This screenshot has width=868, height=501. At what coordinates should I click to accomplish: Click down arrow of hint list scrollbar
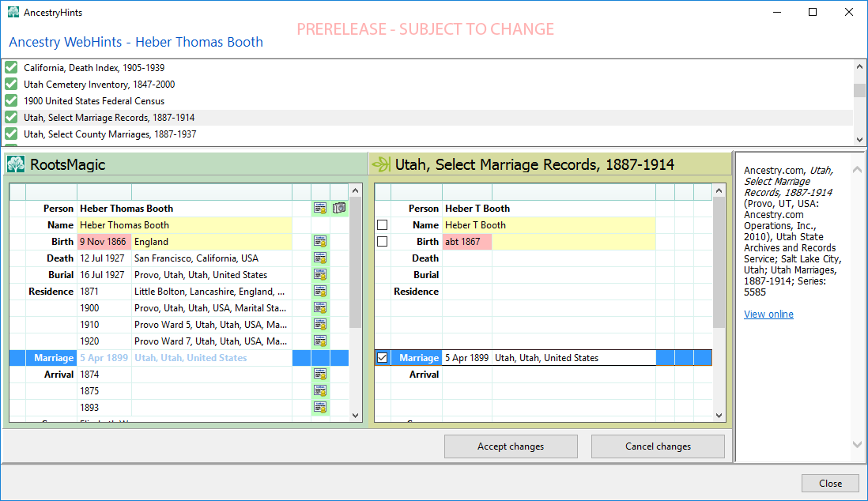(x=859, y=140)
